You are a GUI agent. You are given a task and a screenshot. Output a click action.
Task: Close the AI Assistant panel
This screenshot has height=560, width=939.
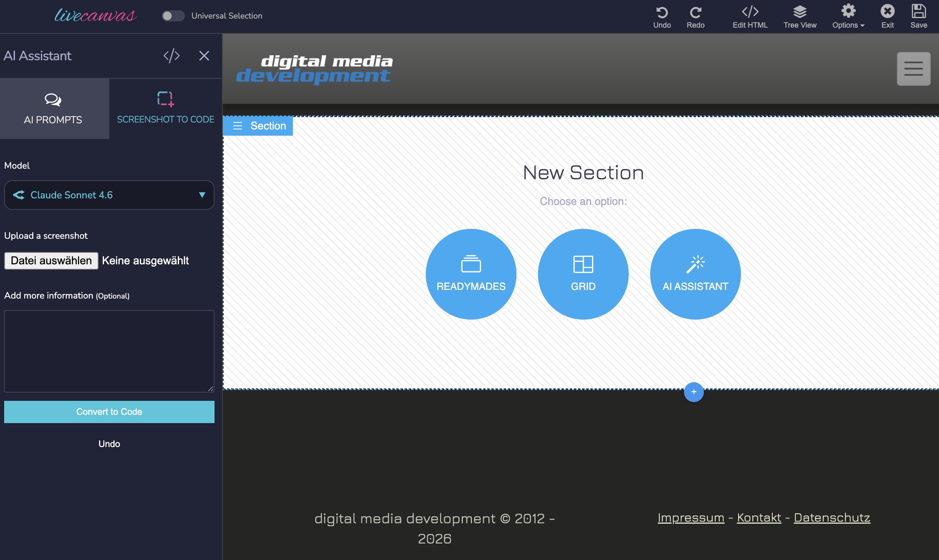tap(204, 56)
